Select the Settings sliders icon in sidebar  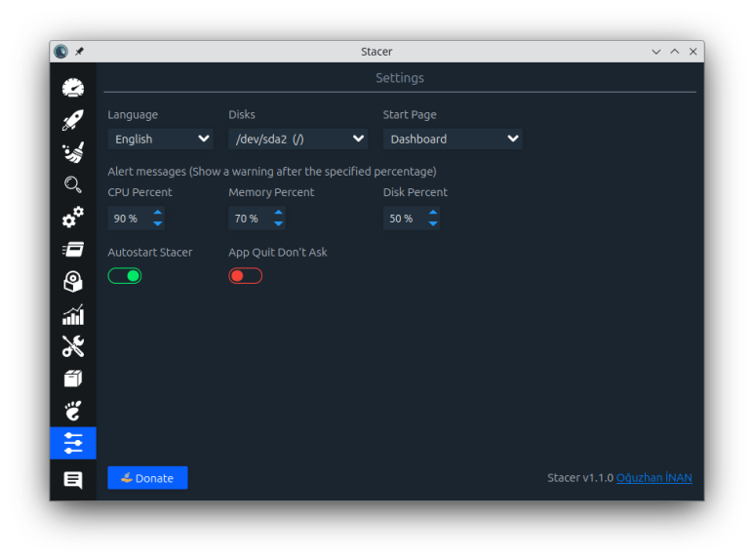73,443
